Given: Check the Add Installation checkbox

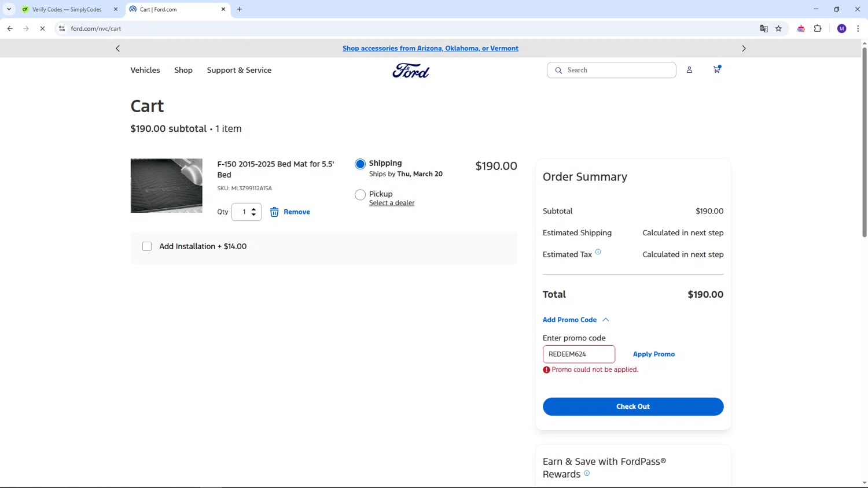Looking at the screenshot, I should tap(147, 246).
